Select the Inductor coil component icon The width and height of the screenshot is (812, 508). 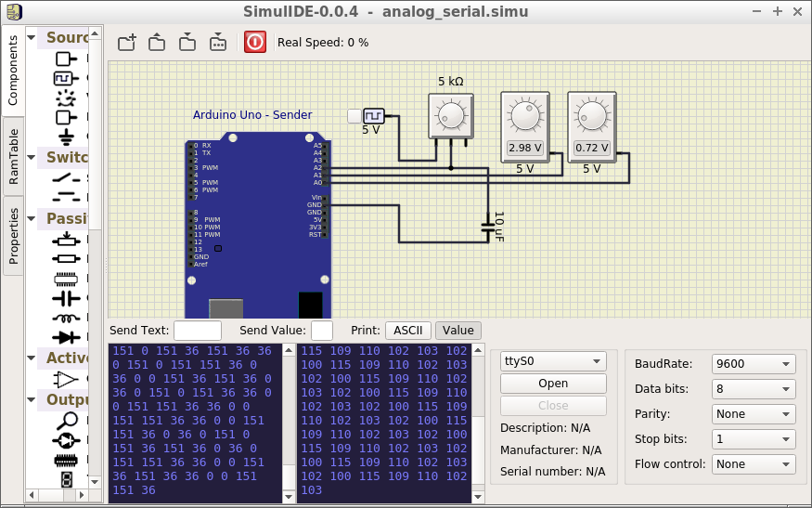[x=66, y=318]
